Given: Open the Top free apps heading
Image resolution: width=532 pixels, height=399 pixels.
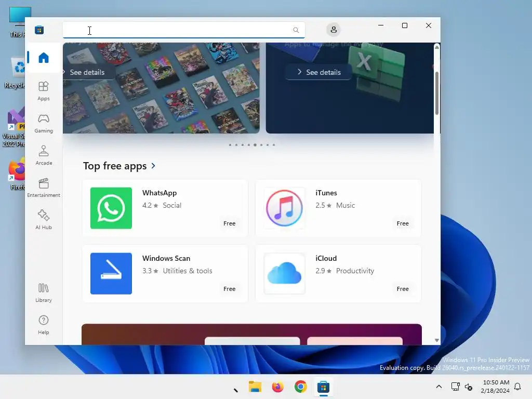Looking at the screenshot, I should point(115,166).
